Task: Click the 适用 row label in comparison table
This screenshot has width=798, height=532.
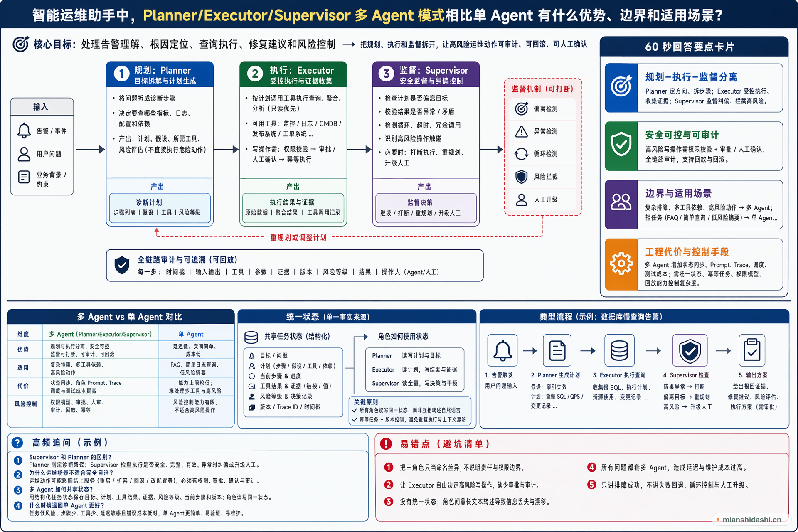Action: tap(23, 368)
